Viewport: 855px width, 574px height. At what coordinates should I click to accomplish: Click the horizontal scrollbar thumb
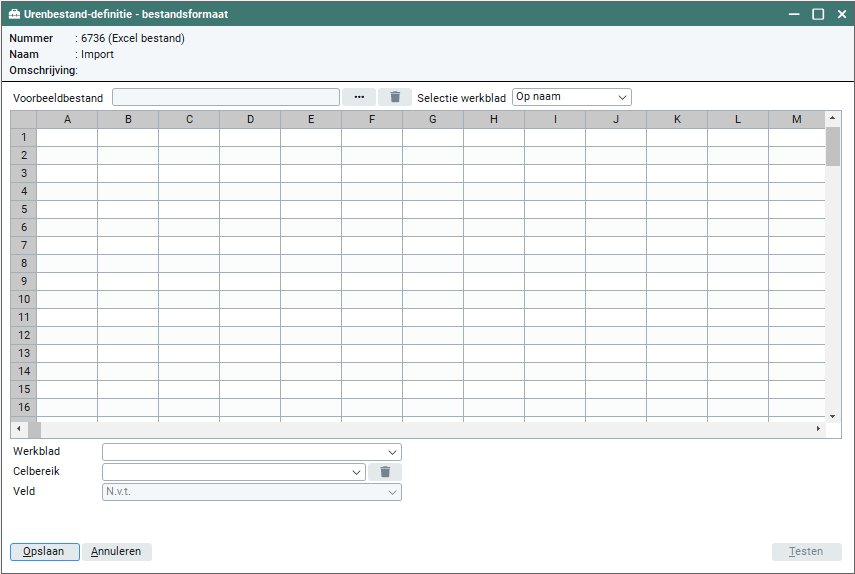click(34, 429)
